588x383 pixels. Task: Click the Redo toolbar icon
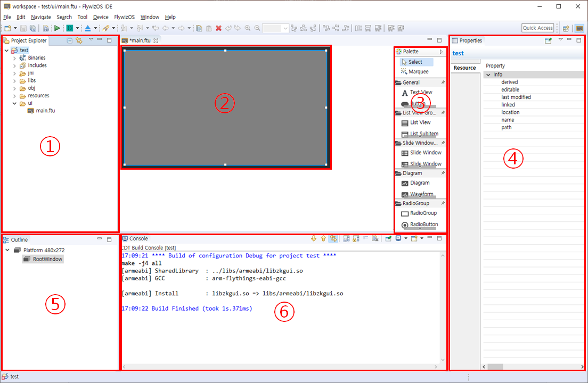[x=238, y=28]
